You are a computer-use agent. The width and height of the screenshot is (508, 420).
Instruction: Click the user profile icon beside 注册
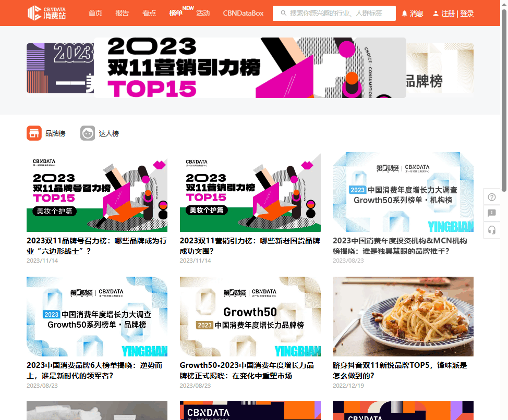point(436,14)
